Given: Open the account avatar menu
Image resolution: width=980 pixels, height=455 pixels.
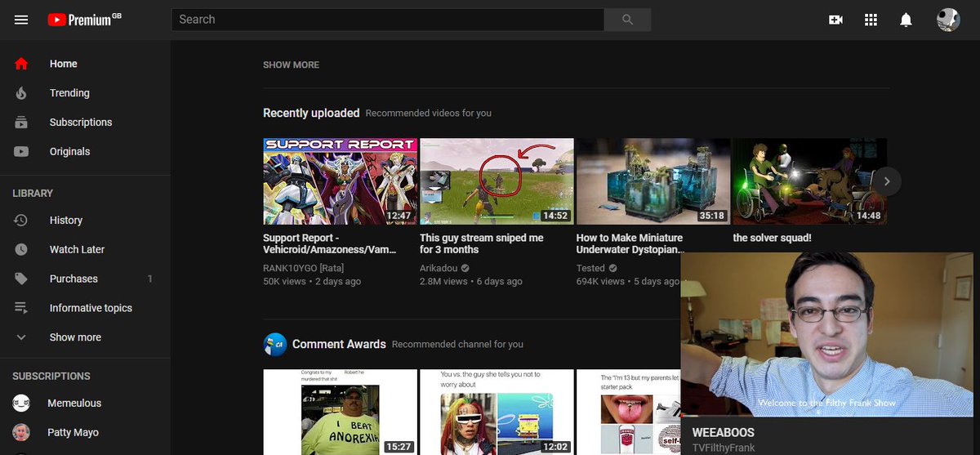Looking at the screenshot, I should [948, 20].
